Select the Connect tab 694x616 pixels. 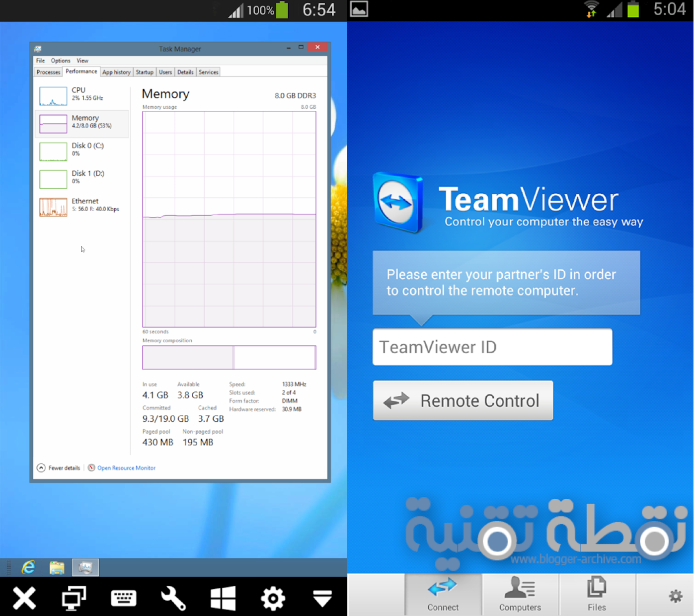(443, 595)
